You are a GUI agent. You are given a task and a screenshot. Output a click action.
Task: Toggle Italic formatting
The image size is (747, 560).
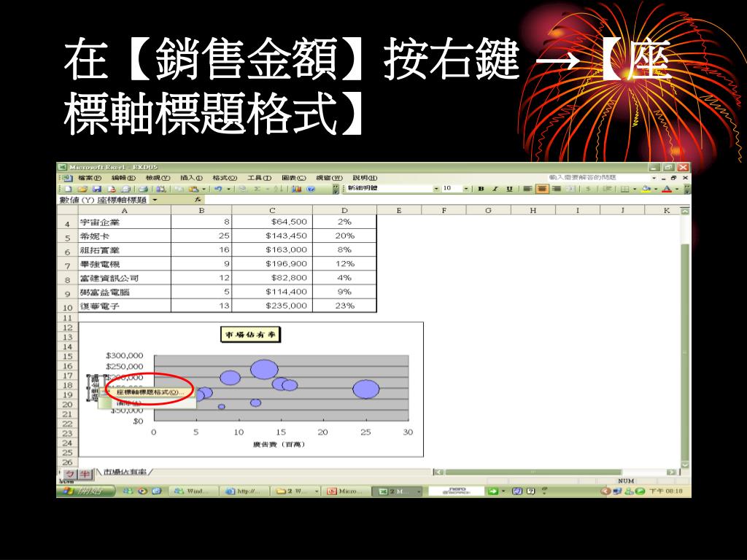click(x=495, y=189)
